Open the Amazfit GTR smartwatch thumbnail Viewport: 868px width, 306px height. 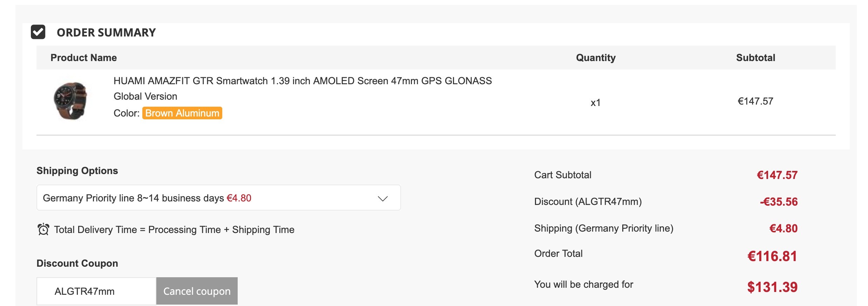click(70, 101)
